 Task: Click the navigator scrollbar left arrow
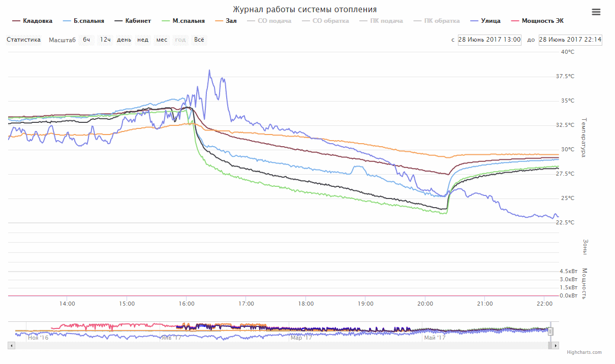tap(12, 345)
